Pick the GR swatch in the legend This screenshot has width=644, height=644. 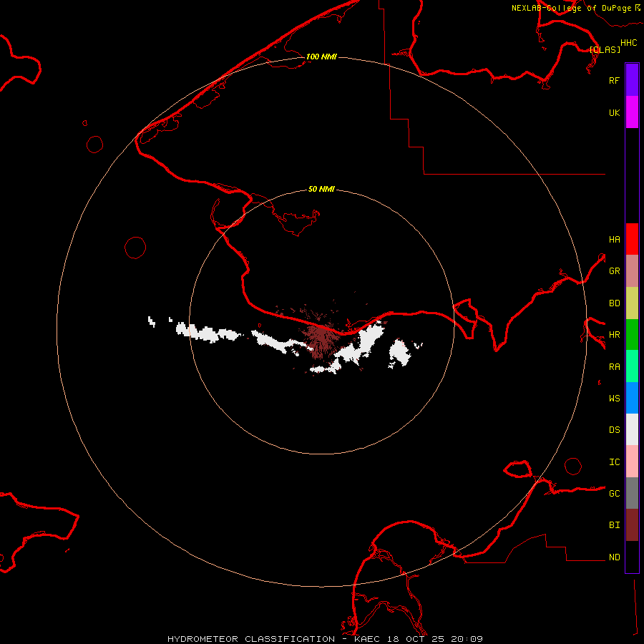[632, 271]
